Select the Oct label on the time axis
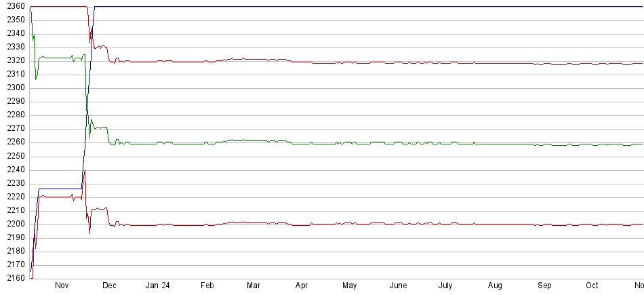Screen dimensions: 644x295 point(592,286)
